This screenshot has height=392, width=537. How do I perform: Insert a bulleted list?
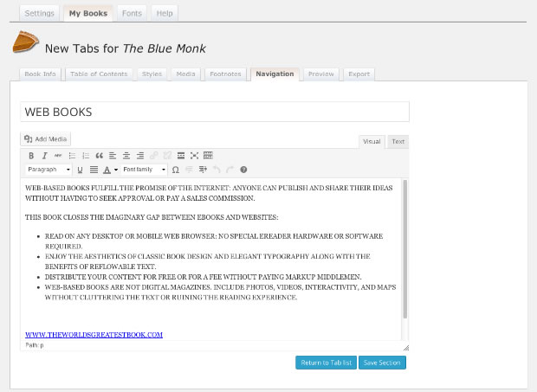(x=72, y=156)
